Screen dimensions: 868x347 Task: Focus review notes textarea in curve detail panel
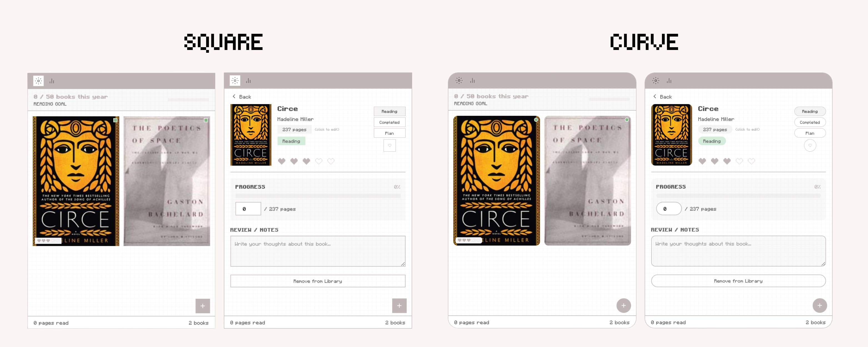coord(738,251)
